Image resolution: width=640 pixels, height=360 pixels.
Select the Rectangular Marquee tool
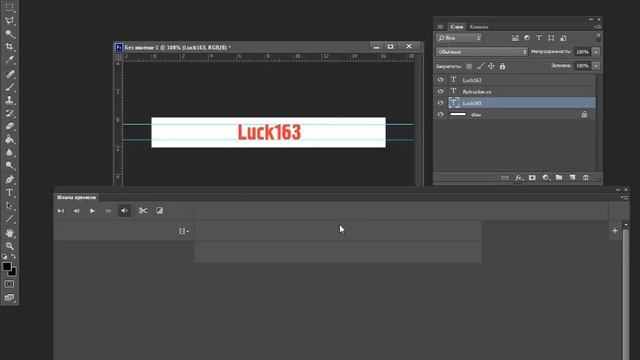coord(9,7)
